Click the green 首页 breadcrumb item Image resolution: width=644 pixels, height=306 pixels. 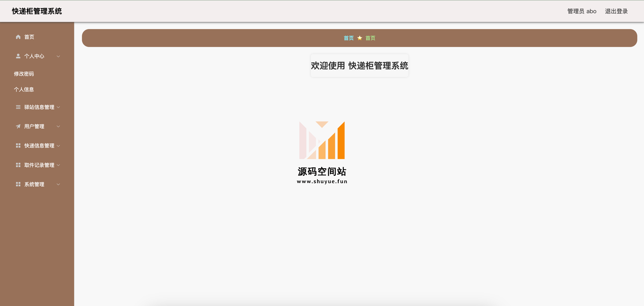tap(370, 38)
